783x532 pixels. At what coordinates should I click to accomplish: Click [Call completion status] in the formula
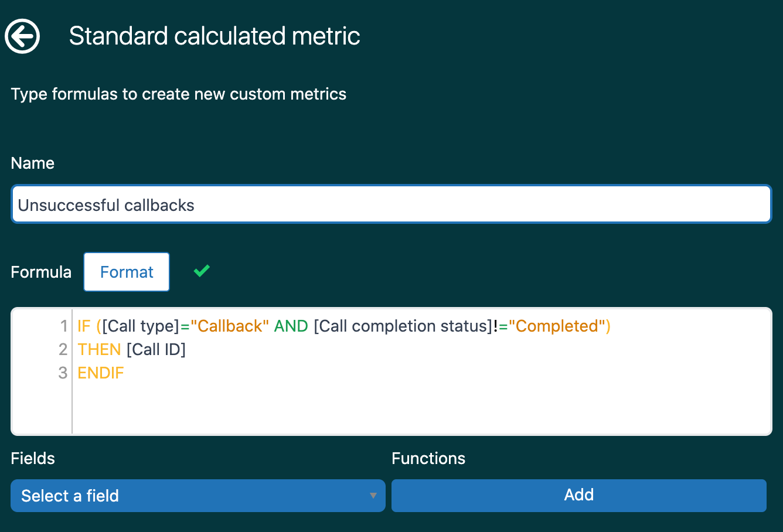[x=403, y=326]
